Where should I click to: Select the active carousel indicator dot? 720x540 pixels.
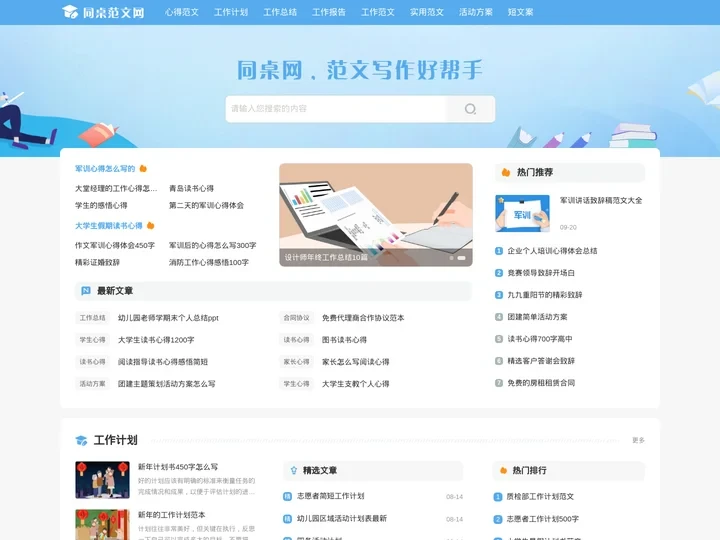[x=461, y=258]
